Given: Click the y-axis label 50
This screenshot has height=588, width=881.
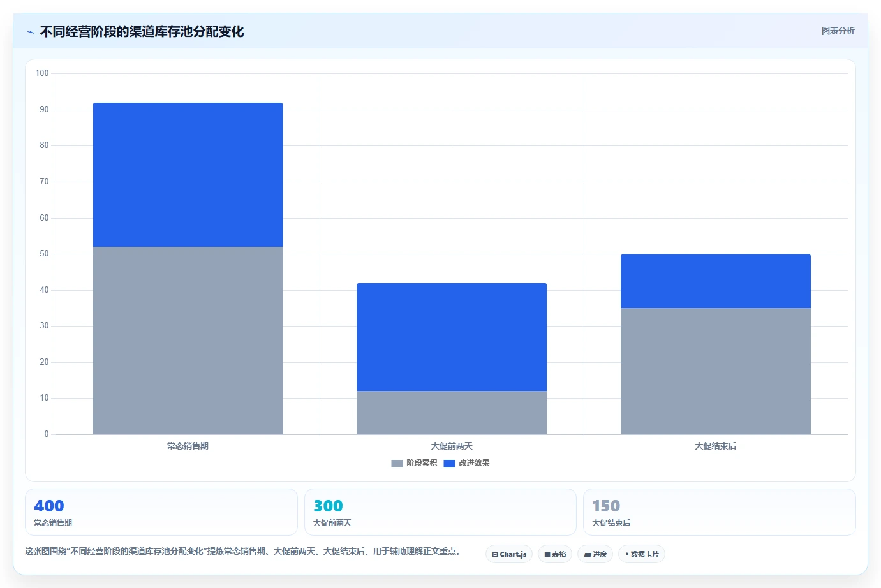Looking at the screenshot, I should pos(44,254).
